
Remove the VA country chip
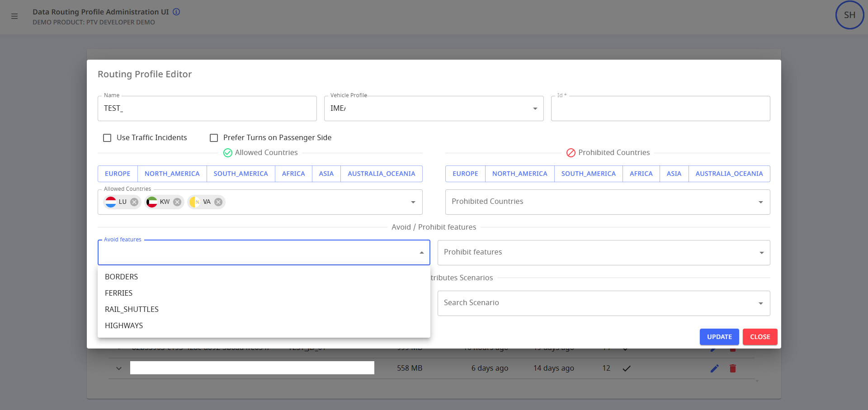[x=218, y=202]
